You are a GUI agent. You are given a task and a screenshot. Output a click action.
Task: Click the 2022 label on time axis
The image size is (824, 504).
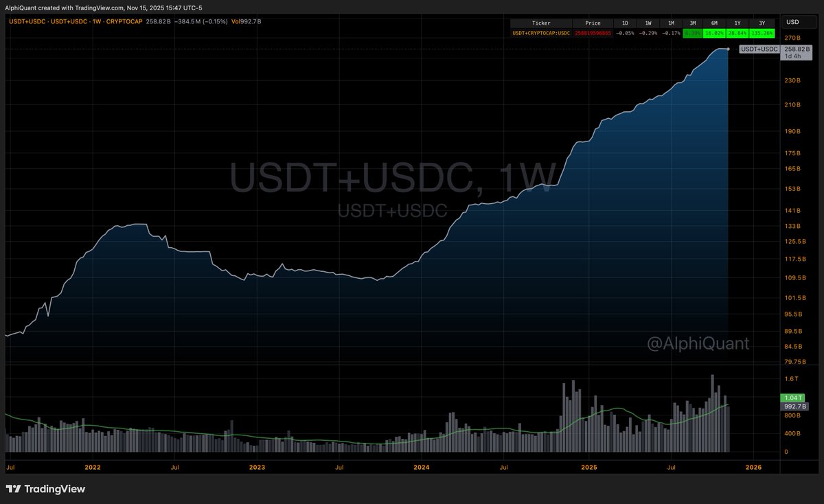(x=92, y=467)
